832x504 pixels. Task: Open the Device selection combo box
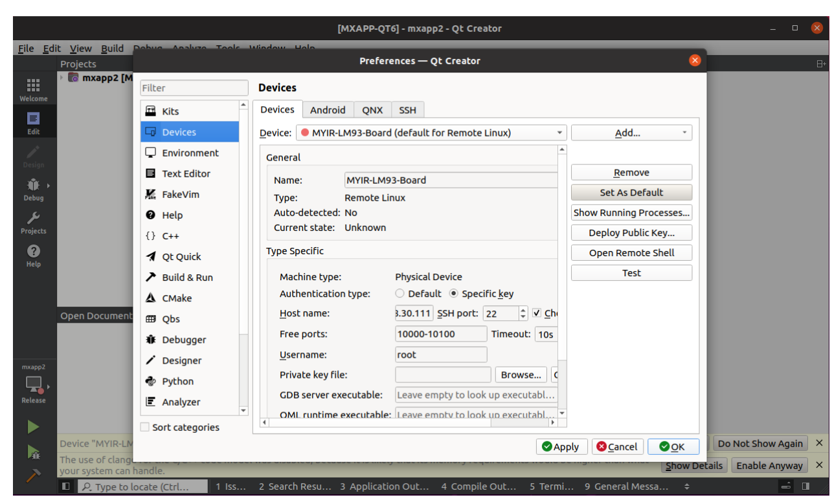point(431,133)
